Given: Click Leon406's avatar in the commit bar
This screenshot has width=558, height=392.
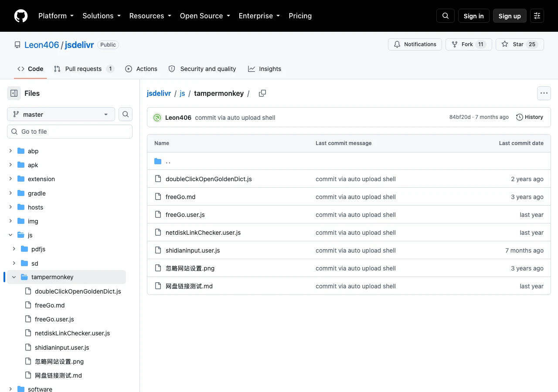Looking at the screenshot, I should (157, 118).
